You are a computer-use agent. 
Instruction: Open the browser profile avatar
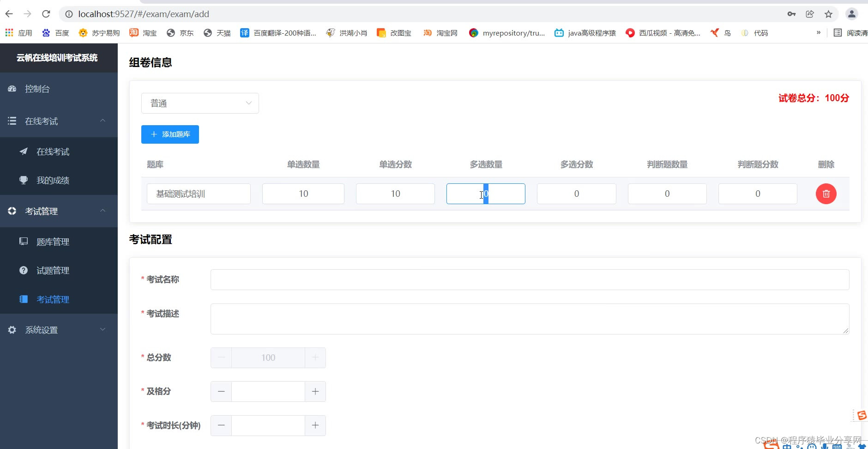[x=851, y=14]
